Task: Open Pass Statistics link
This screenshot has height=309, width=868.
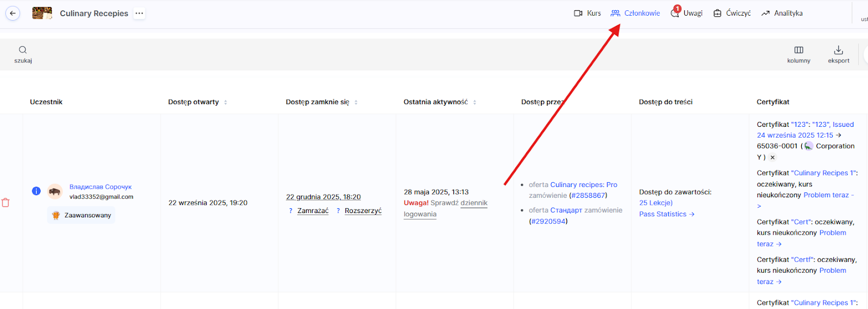Action: 666,215
